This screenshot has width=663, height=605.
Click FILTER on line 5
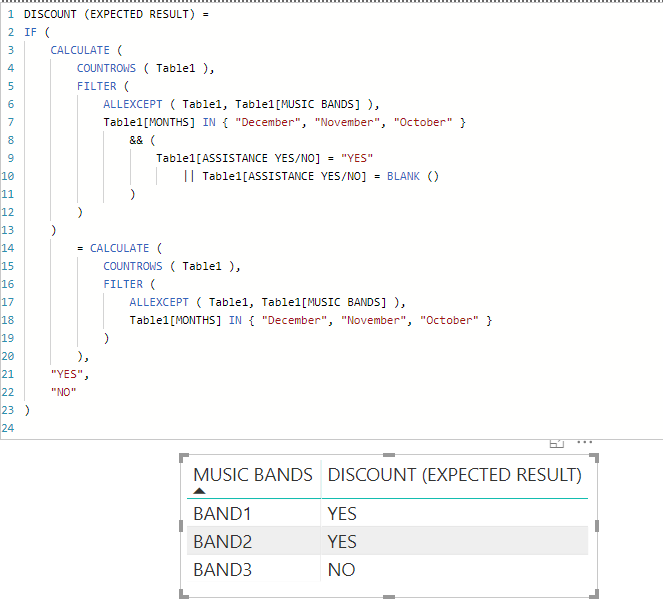point(96,86)
